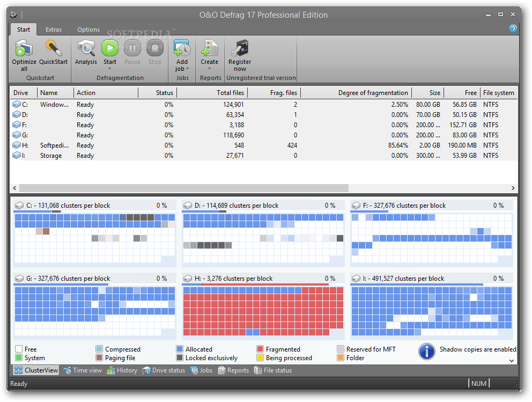Sort by the Total files column header
532x402 pixels.
[x=212, y=93]
